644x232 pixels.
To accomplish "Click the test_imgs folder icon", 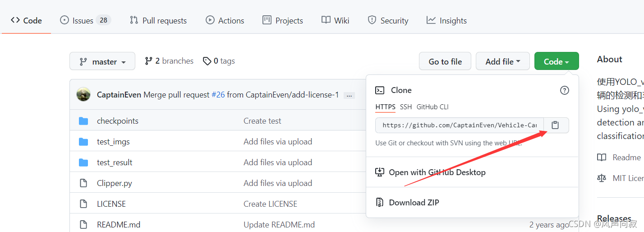I will coord(83,142).
